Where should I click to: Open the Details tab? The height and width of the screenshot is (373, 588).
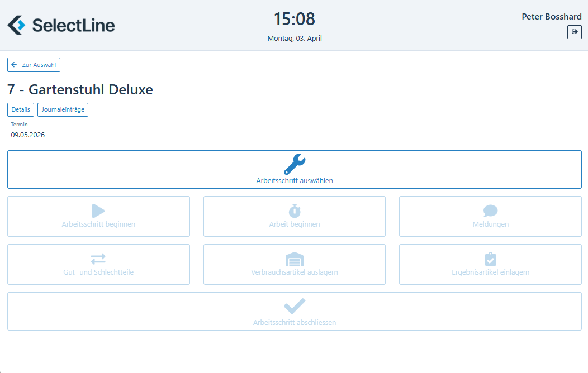tap(21, 109)
